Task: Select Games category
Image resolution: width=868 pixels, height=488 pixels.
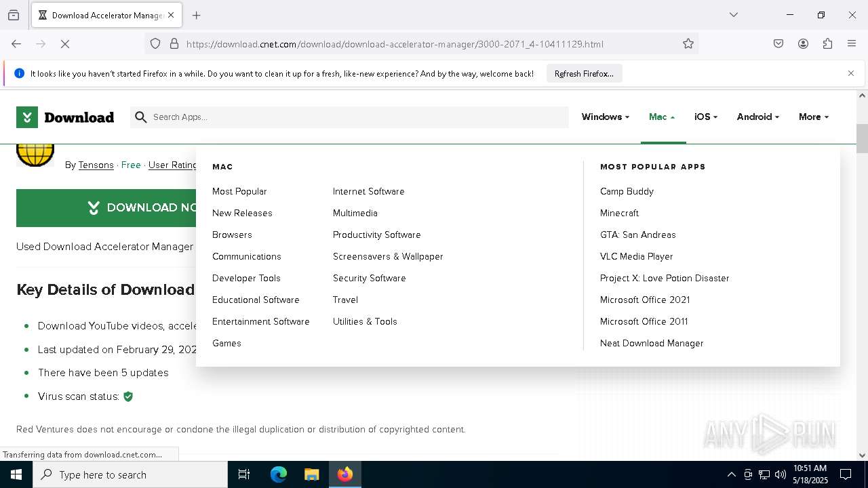Action: coord(226,343)
